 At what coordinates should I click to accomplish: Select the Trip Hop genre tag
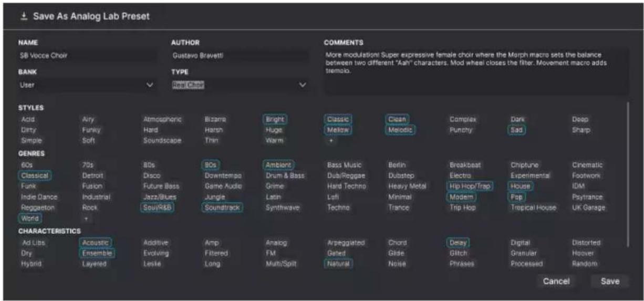click(x=462, y=207)
